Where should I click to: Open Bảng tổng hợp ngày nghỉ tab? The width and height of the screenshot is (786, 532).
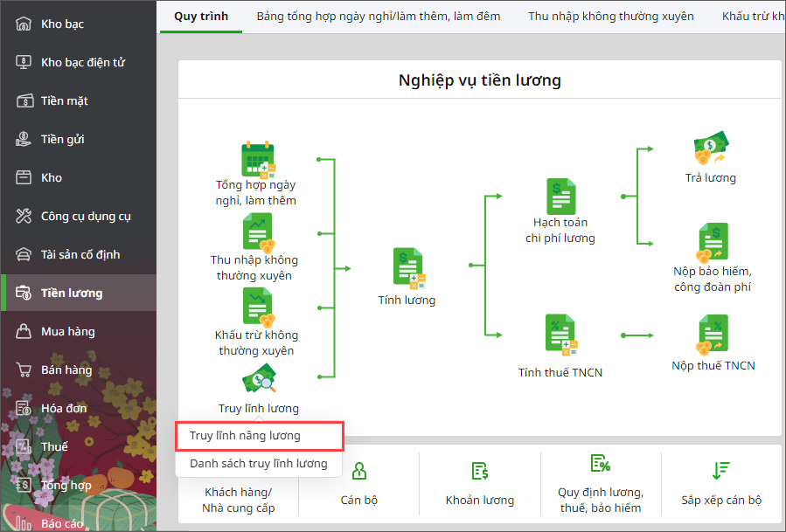(x=379, y=16)
